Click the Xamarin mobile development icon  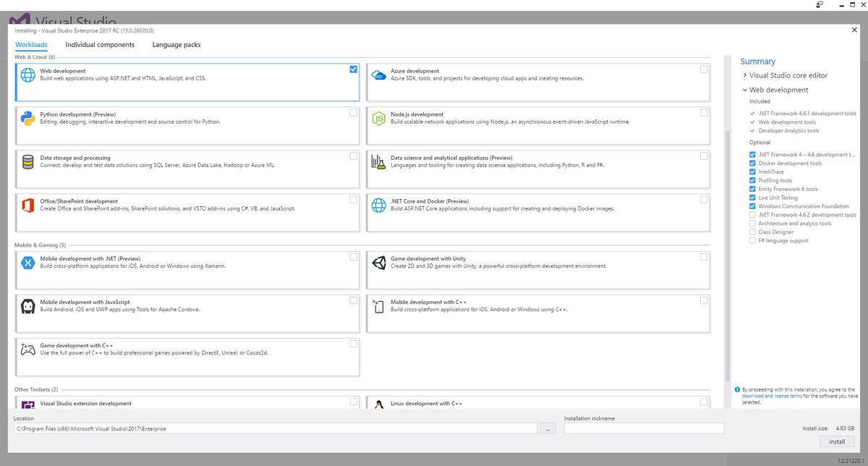28,263
